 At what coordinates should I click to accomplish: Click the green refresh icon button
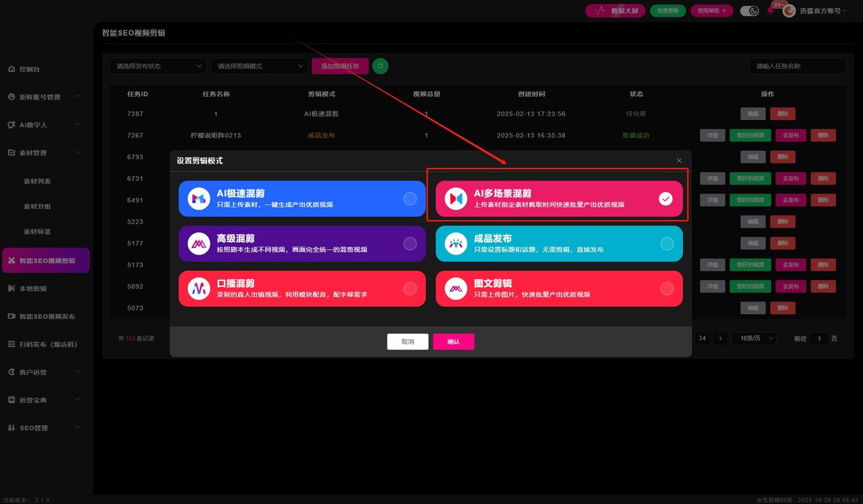click(x=380, y=66)
